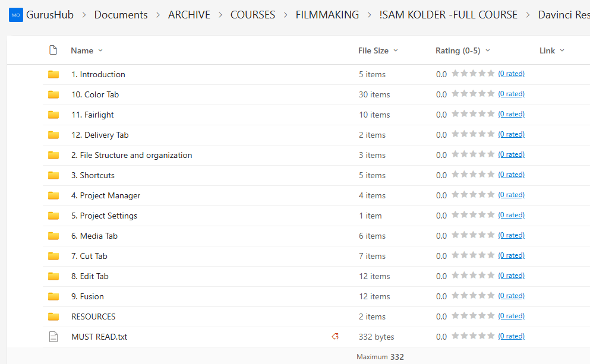The height and width of the screenshot is (364, 590).
Task: Open the 8. Edit Tab folder
Action: [x=90, y=276]
